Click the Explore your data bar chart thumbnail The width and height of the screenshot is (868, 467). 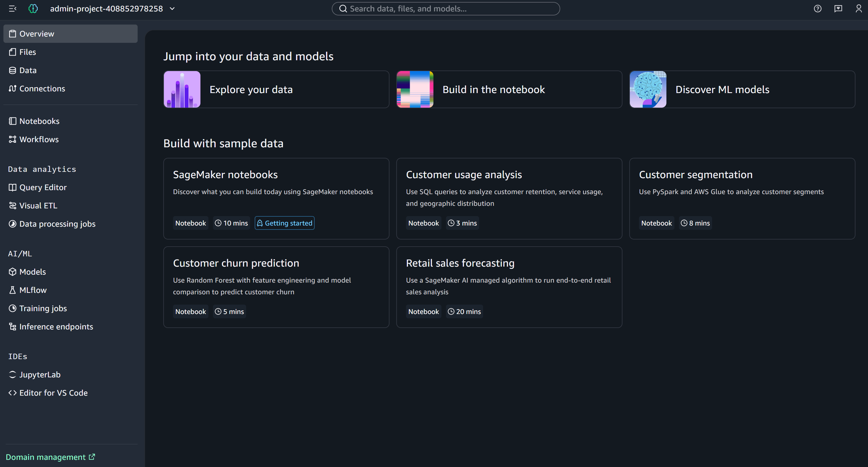point(182,89)
